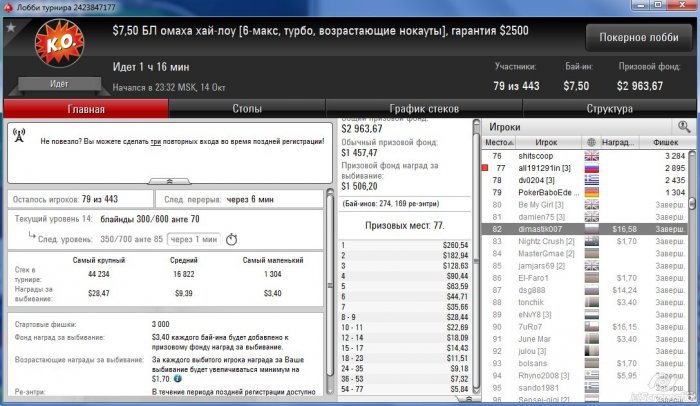Viewport: 700px width, 406px height.
Task: Click the 'через 1 мин' level timer button
Action: (194, 239)
